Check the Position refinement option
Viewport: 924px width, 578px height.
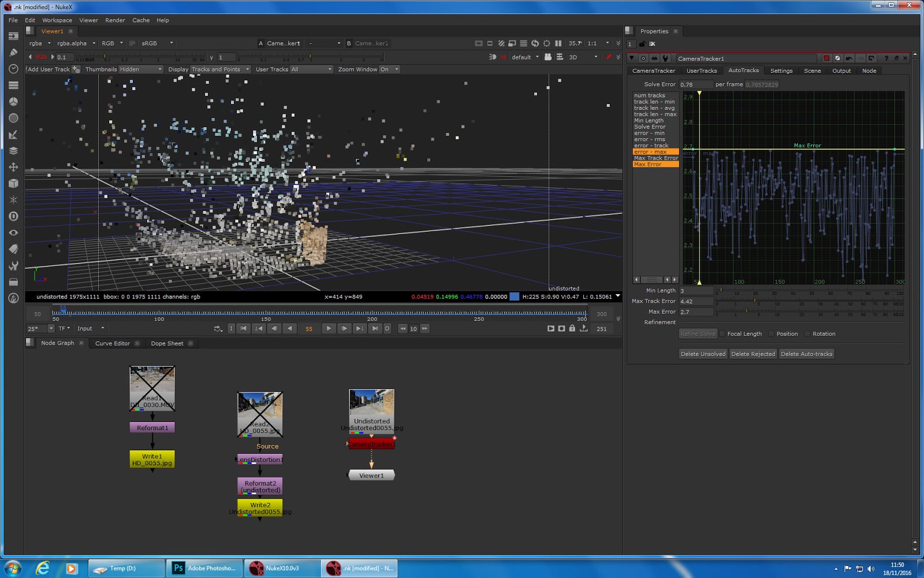tap(771, 334)
